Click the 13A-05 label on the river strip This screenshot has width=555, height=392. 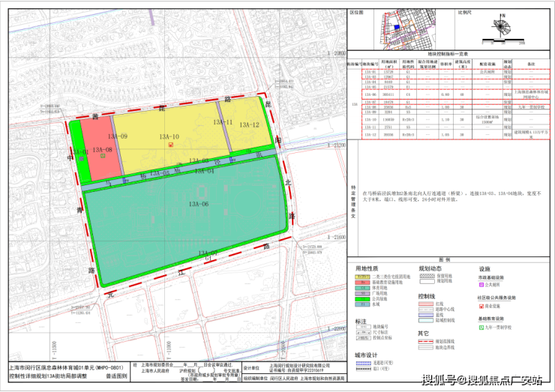tap(160, 173)
